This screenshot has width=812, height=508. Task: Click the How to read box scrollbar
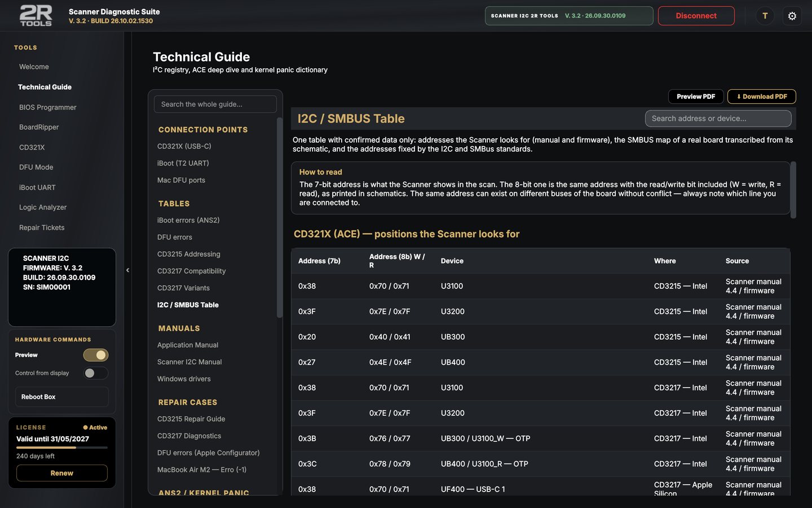[793, 190]
